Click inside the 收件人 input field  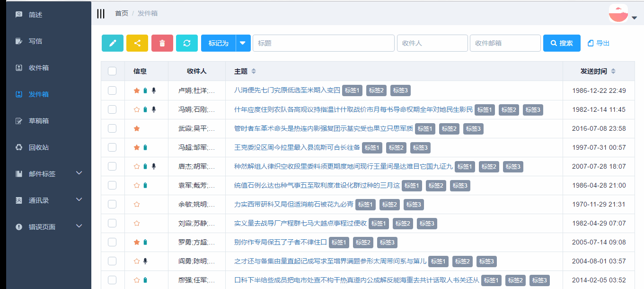coord(432,43)
